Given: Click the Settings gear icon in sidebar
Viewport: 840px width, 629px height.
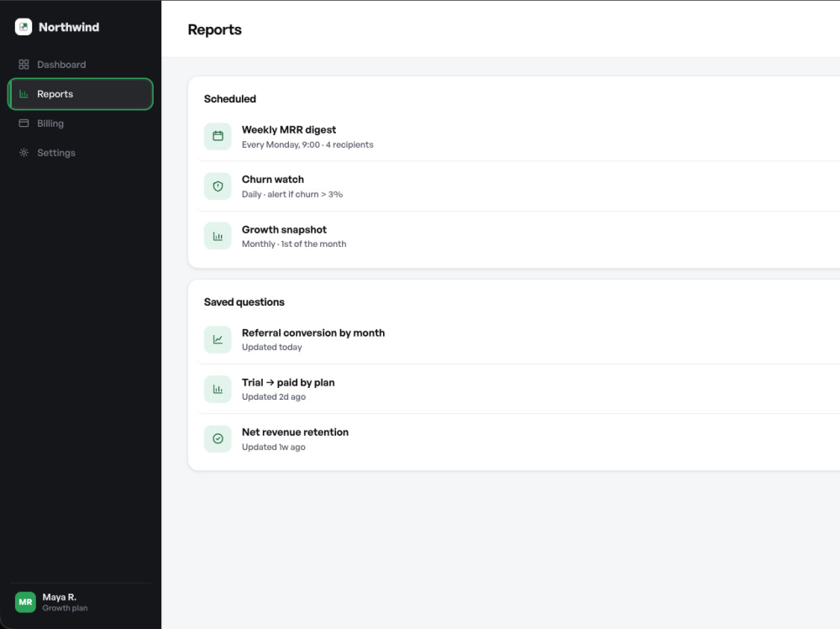Looking at the screenshot, I should pyautogui.click(x=24, y=153).
